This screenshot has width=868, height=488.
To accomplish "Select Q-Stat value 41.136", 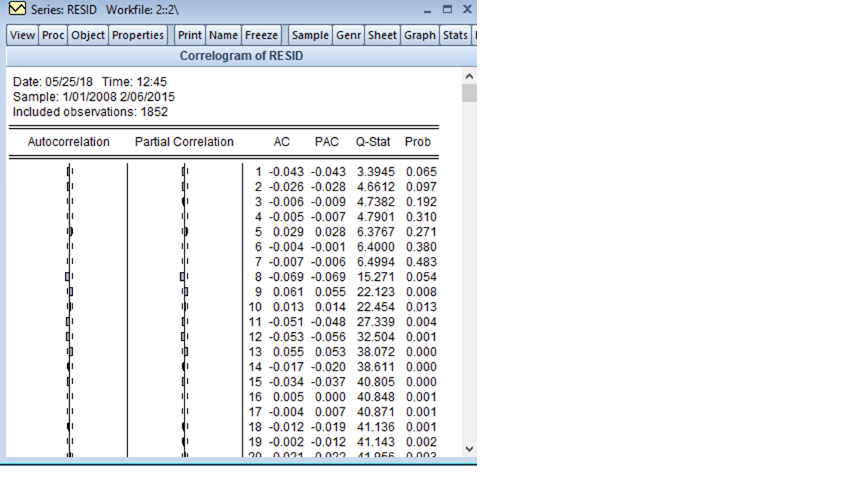I will [376, 427].
